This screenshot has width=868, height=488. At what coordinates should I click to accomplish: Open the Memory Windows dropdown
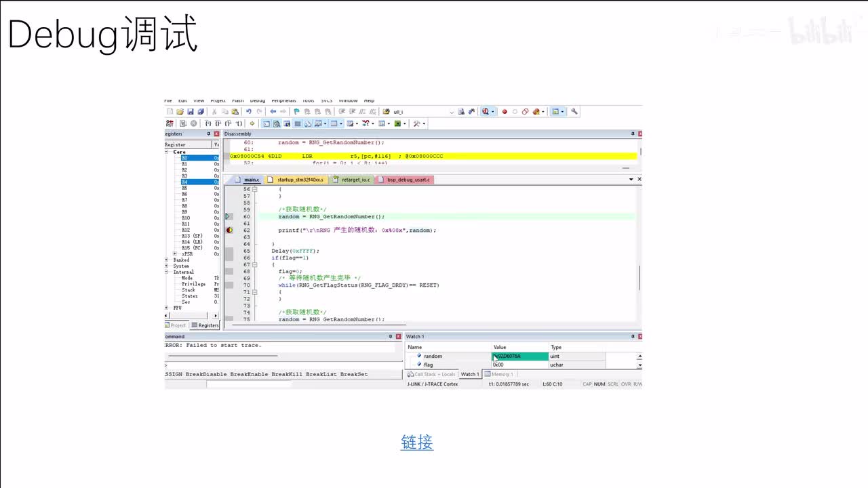340,123
